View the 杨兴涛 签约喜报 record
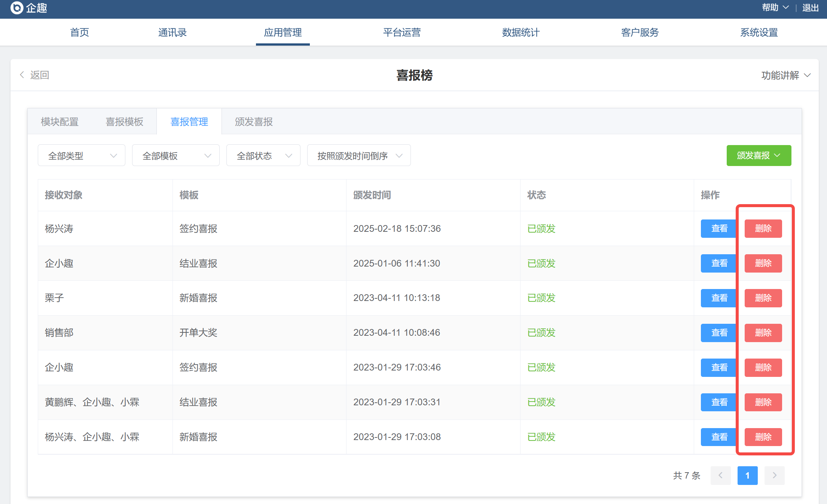Viewport: 827px width, 504px height. pyautogui.click(x=719, y=228)
